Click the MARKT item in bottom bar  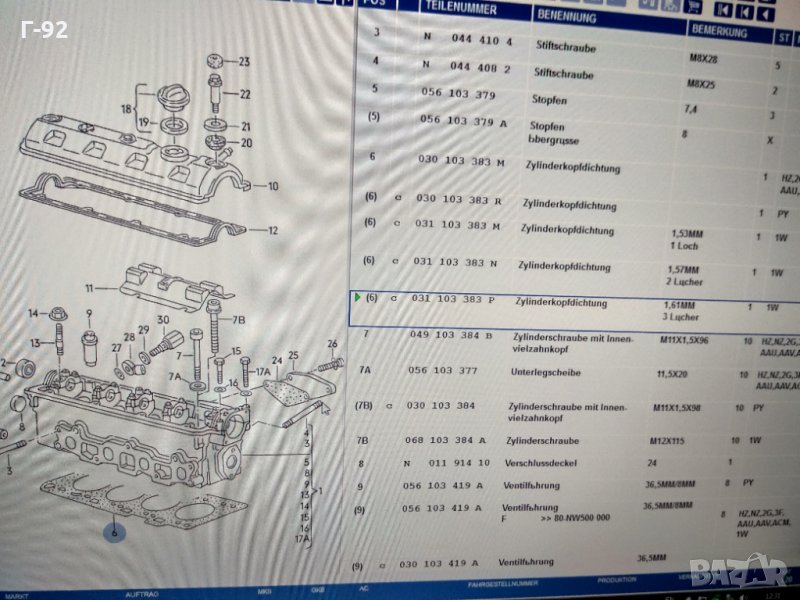tap(18, 593)
